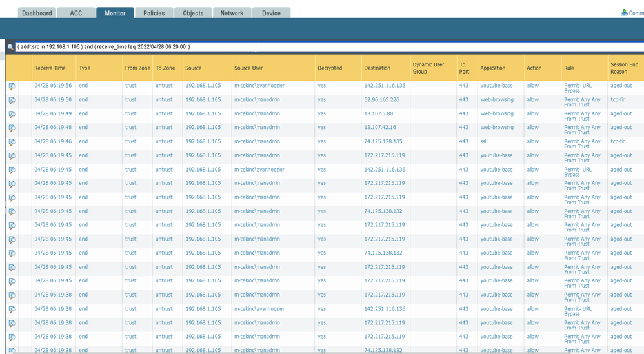Switch to the Dashboard tab
The width and height of the screenshot is (644, 354).
37,13
